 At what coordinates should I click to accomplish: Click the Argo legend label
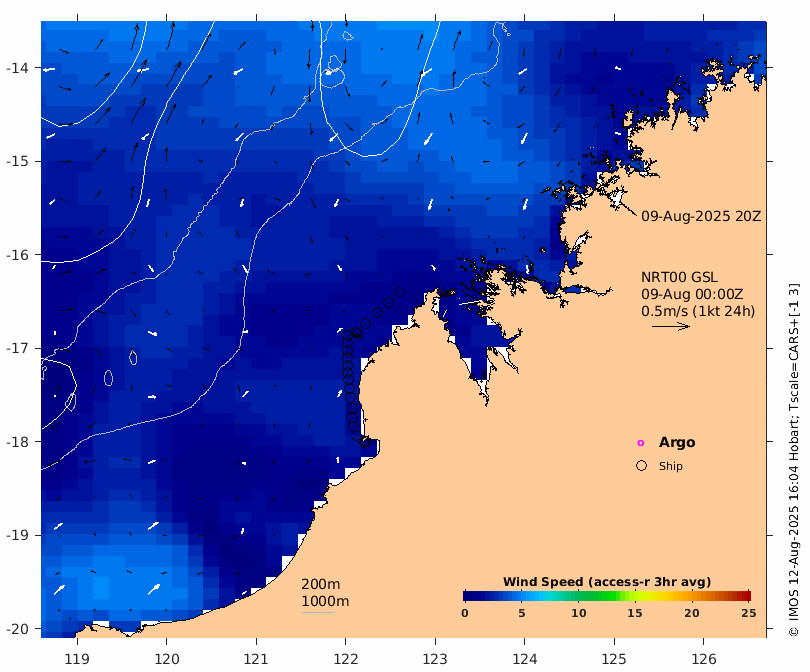click(677, 443)
